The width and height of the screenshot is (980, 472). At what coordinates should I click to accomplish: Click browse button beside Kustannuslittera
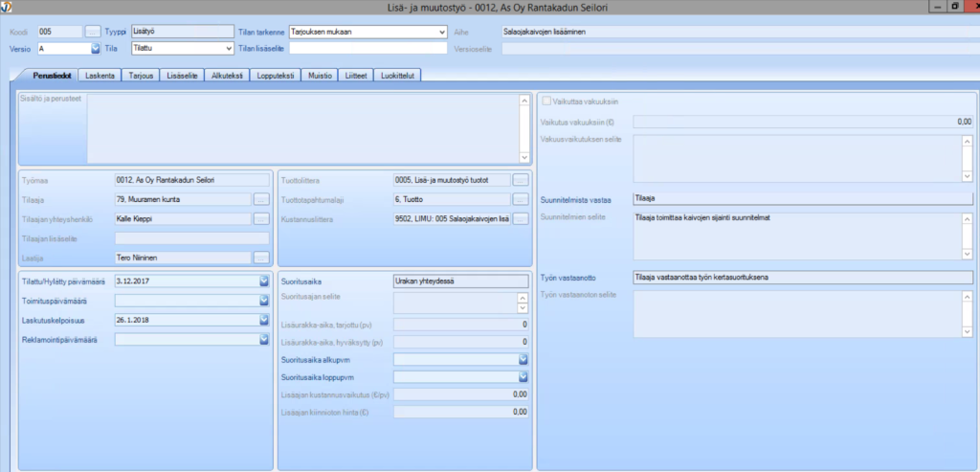tap(521, 218)
